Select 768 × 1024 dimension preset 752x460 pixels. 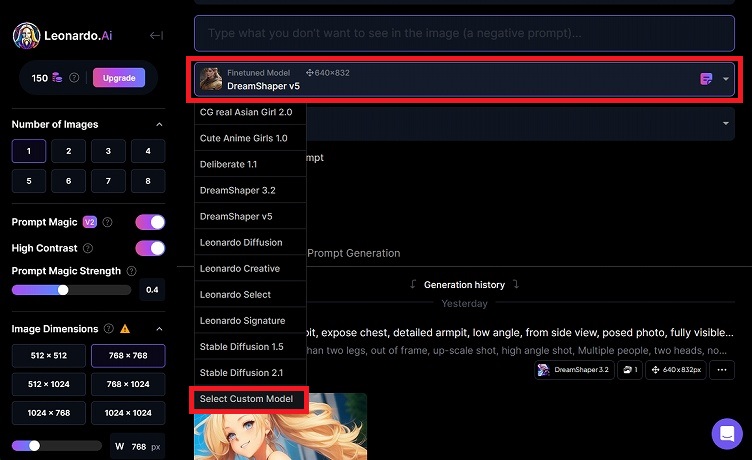(x=128, y=384)
